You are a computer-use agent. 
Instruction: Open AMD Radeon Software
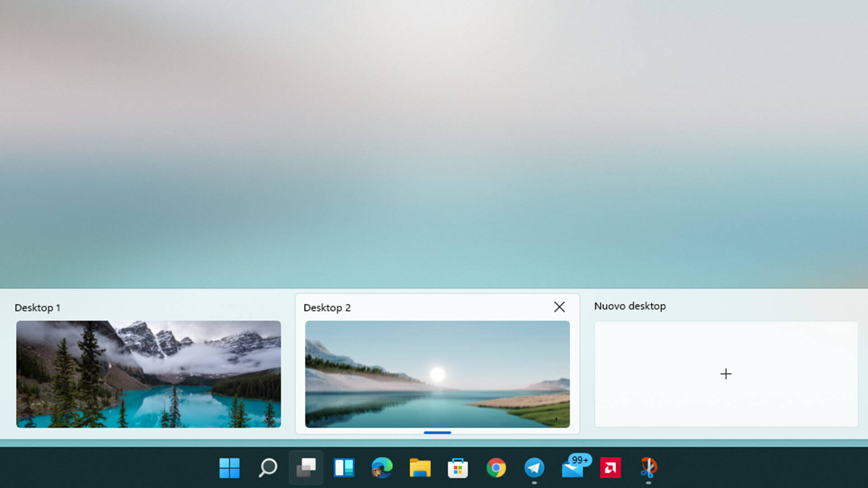click(610, 469)
